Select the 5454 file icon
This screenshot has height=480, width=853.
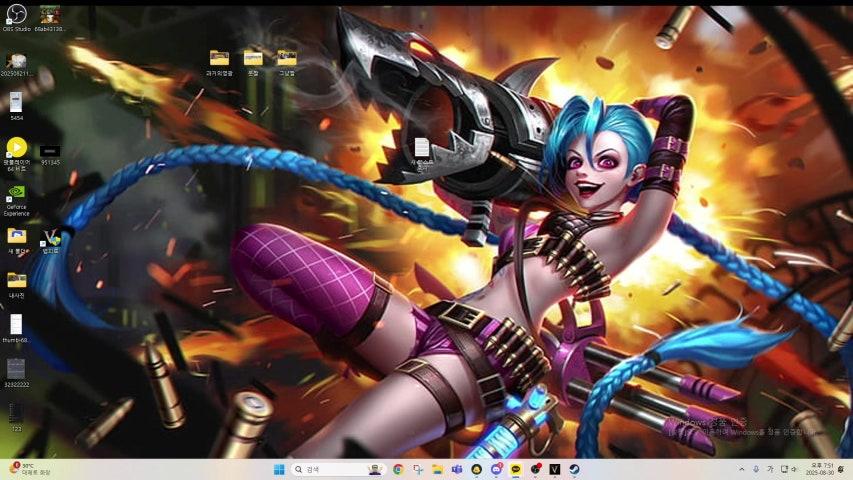click(x=16, y=106)
